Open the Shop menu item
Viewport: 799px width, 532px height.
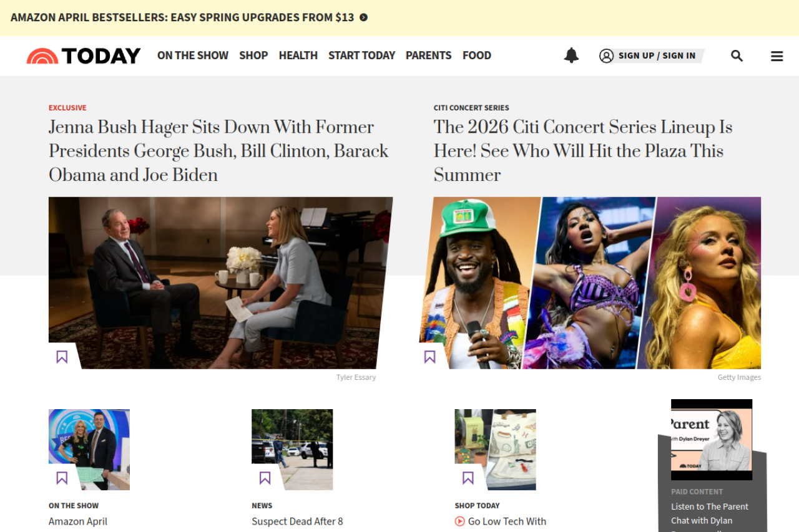click(x=253, y=56)
